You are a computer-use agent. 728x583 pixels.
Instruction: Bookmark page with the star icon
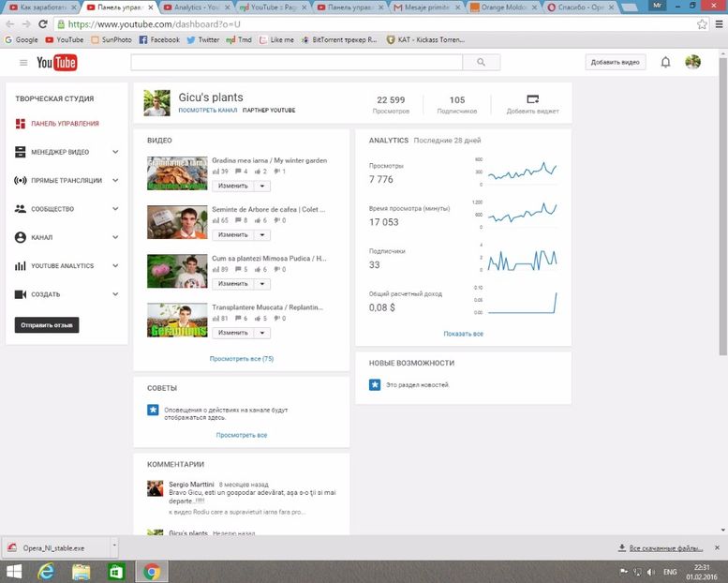[702, 24]
